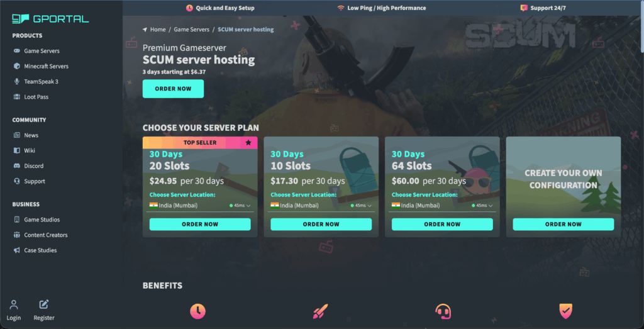The height and width of the screenshot is (329, 644).
Task: Order your own configuration plan
Action: [563, 225]
